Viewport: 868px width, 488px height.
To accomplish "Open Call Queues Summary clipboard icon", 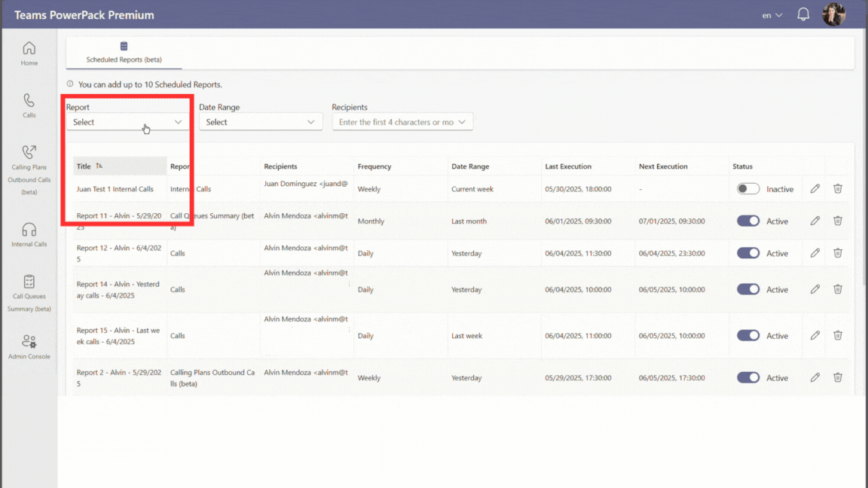I will 29,282.
